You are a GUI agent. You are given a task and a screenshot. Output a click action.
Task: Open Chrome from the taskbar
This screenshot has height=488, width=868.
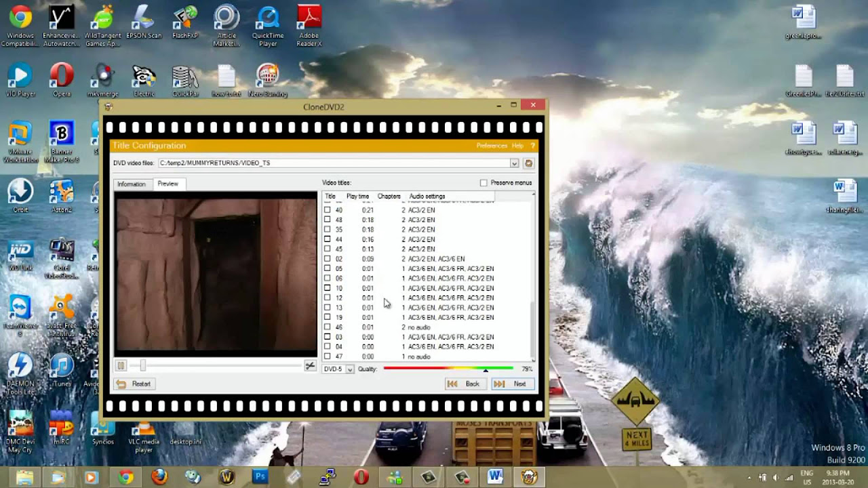[x=125, y=477]
